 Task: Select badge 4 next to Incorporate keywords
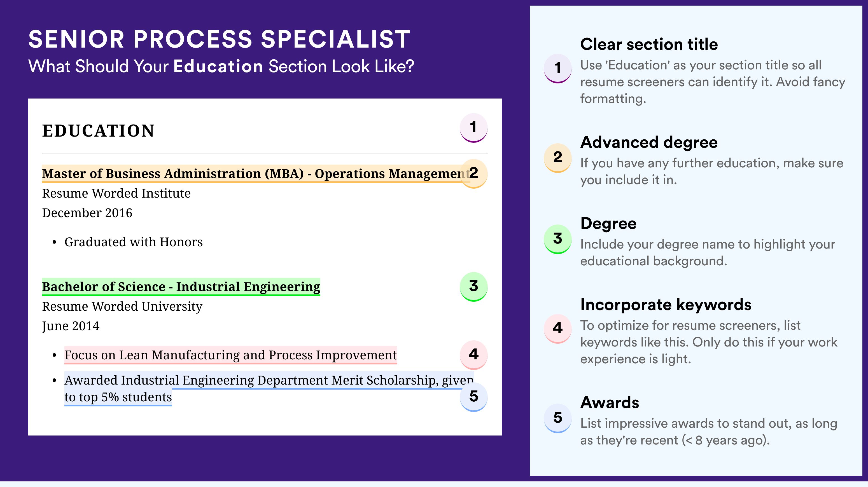pyautogui.click(x=558, y=328)
